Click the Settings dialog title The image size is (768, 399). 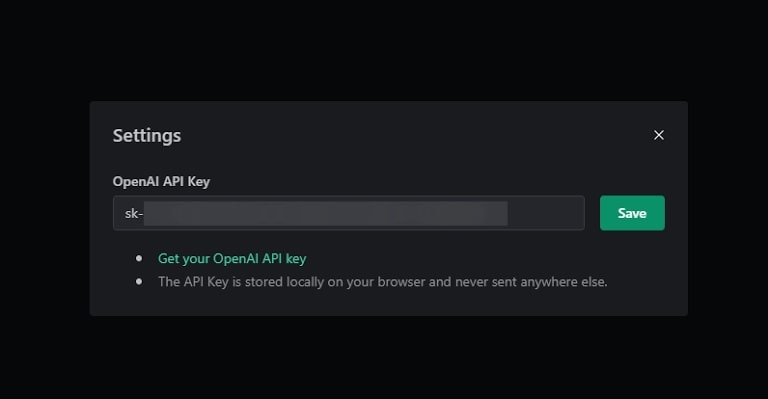[x=147, y=136]
